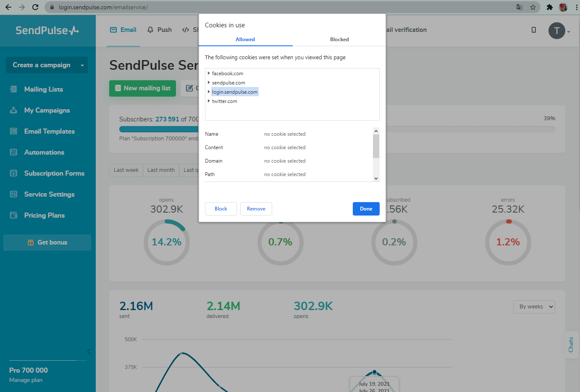Click the cookie details scrollbar down arrow

click(x=376, y=178)
